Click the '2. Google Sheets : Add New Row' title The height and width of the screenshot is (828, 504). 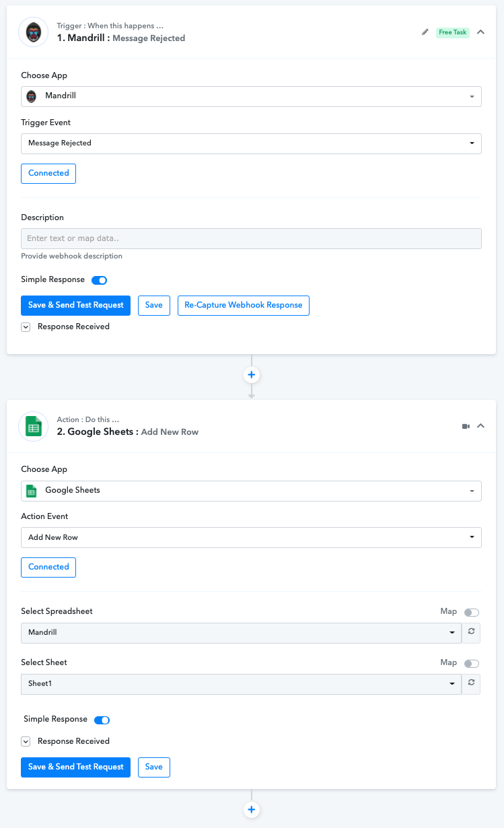tap(128, 432)
